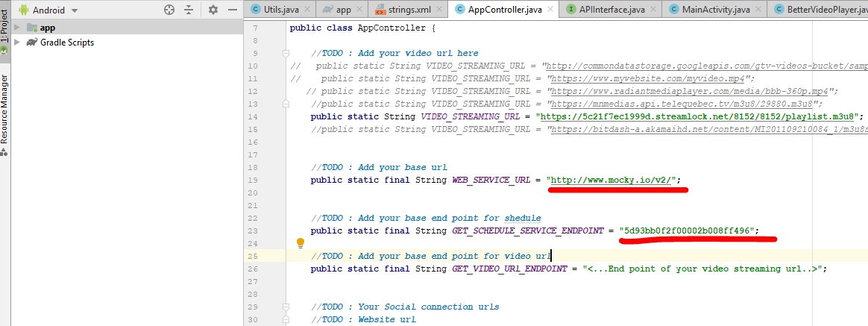Close the AppController.java tab
The width and height of the screenshot is (868, 326).
coord(550,10)
